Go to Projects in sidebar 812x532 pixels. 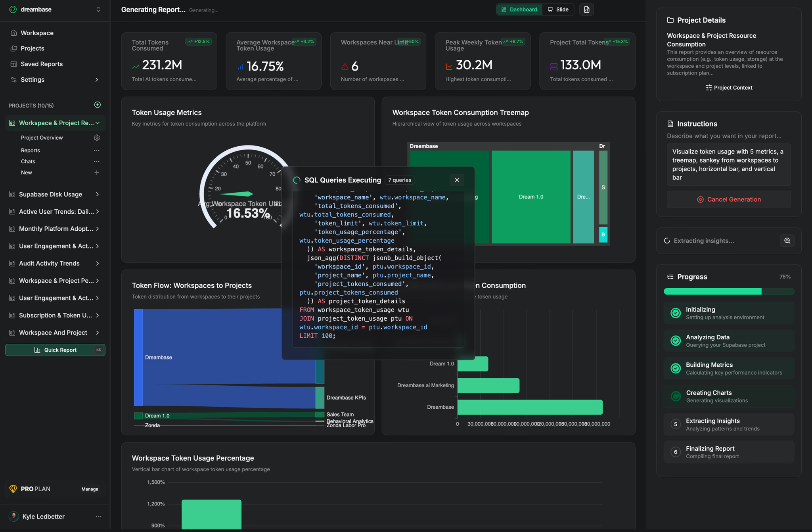click(x=33, y=48)
